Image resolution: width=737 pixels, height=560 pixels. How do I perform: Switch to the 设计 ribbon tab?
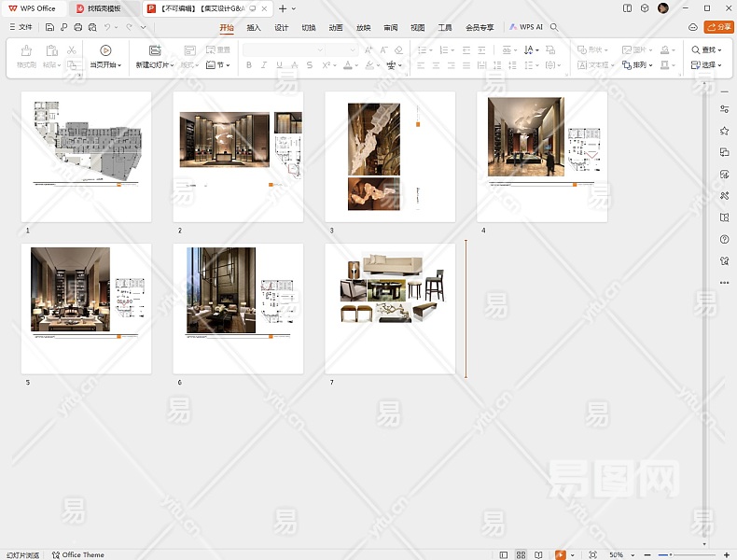click(x=281, y=27)
